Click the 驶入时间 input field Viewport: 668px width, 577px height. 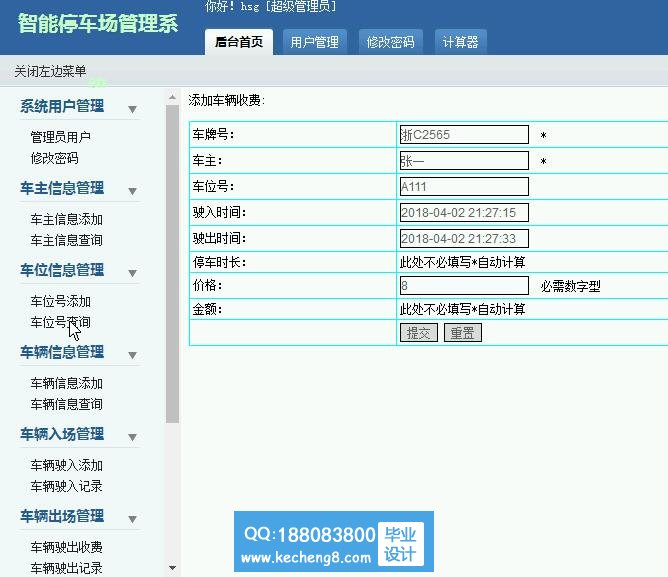point(464,213)
